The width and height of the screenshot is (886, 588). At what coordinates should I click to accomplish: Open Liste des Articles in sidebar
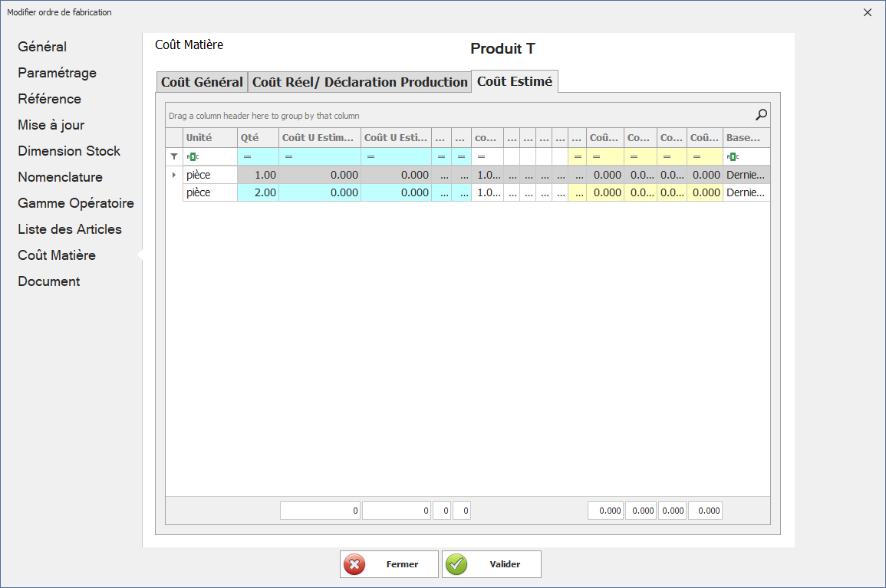coord(70,229)
